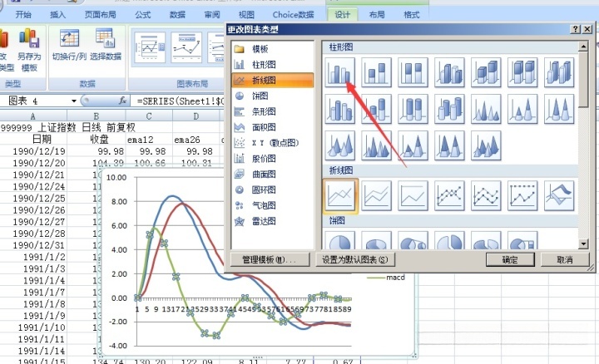Open the 开始 (Home) ribbon tab
599x364 pixels.
23,14
